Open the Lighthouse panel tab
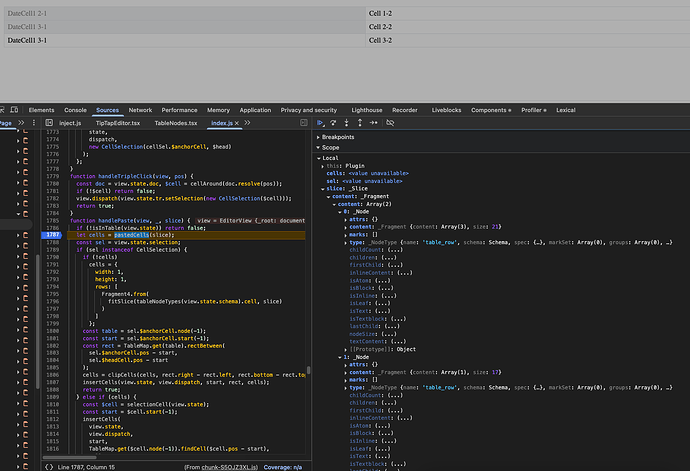The width and height of the screenshot is (690, 471). pyautogui.click(x=367, y=110)
